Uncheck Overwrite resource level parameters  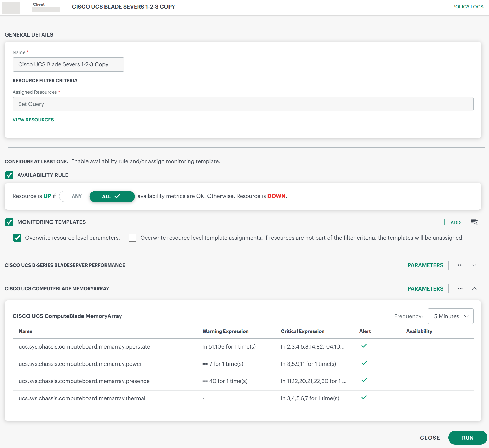tap(17, 238)
